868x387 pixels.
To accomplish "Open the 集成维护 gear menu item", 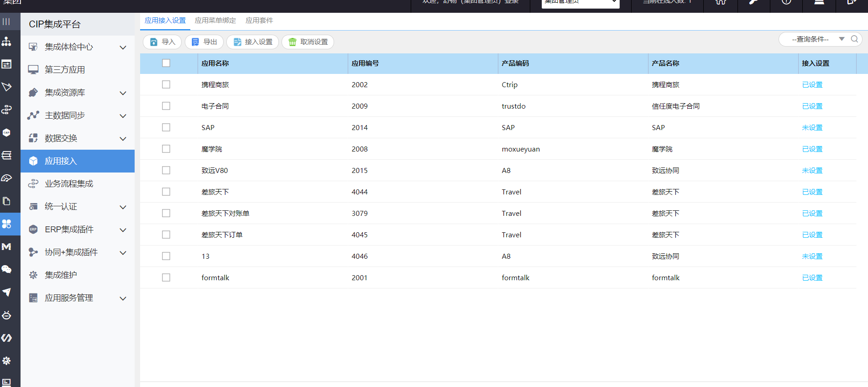I will (x=61, y=275).
